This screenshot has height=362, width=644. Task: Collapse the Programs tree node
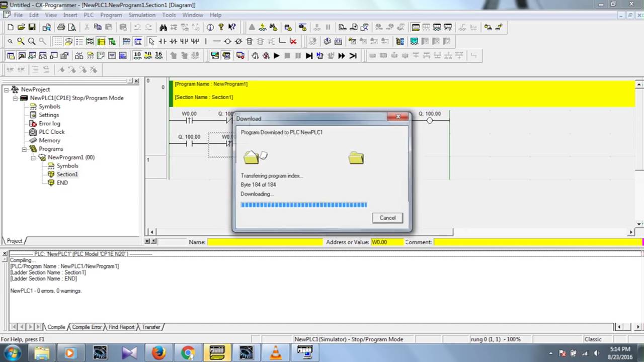point(24,149)
